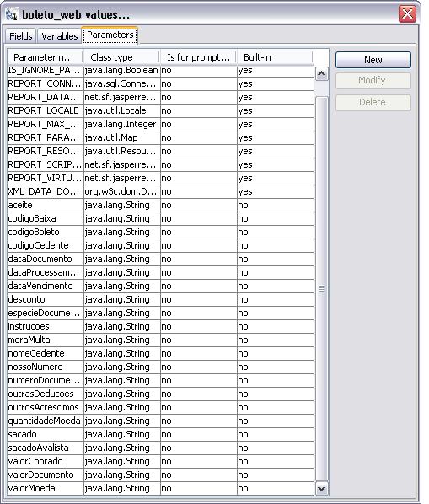Create a parameter with the New button
The height and width of the screenshot is (504, 429).
tap(373, 60)
